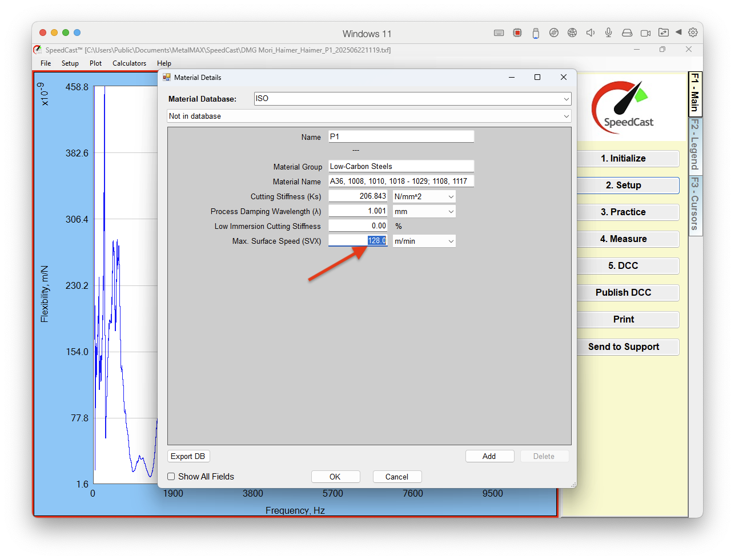Viewport: 735px width, 560px height.
Task: Click the microphone icon in the VM toolbar
Action: point(609,33)
